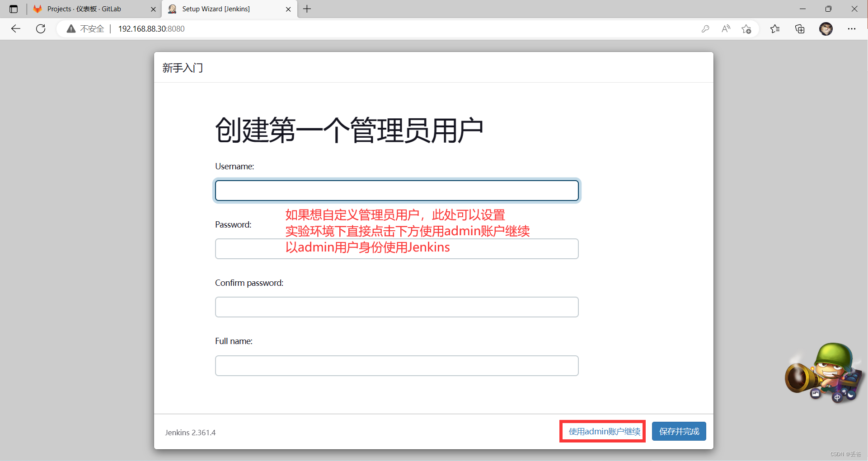Open the browser settings and more menu

point(852,29)
